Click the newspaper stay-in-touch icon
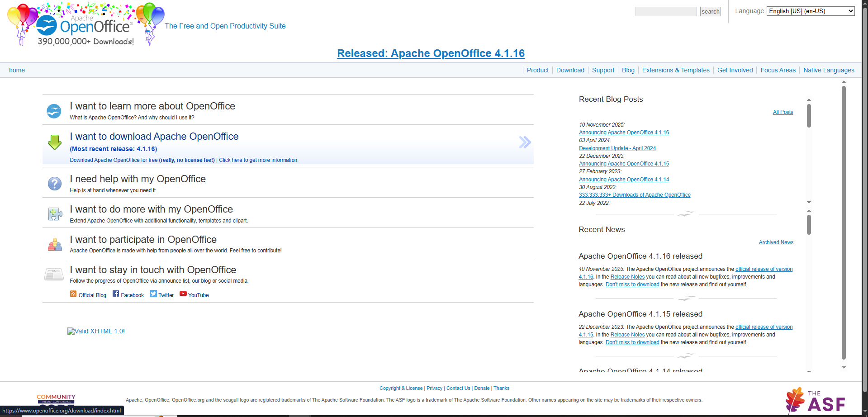The height and width of the screenshot is (417, 868). click(x=54, y=274)
